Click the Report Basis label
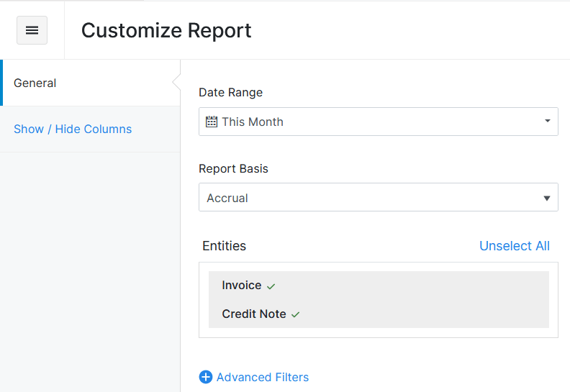 233,168
